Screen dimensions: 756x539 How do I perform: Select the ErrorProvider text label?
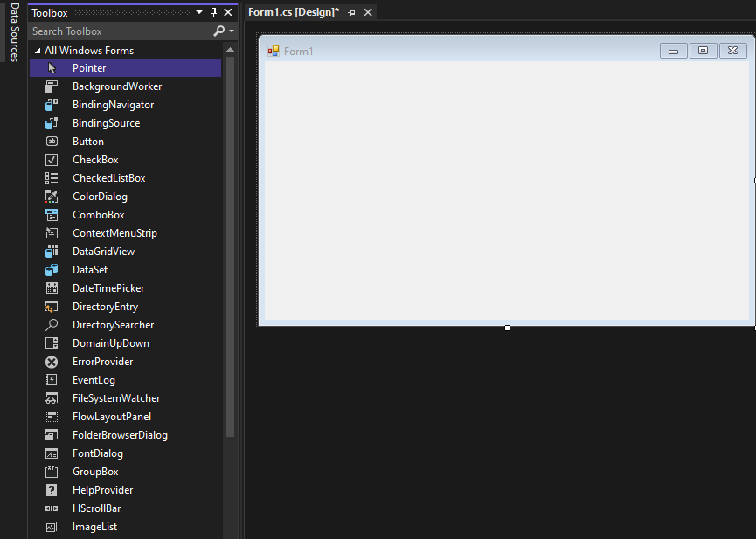point(103,362)
